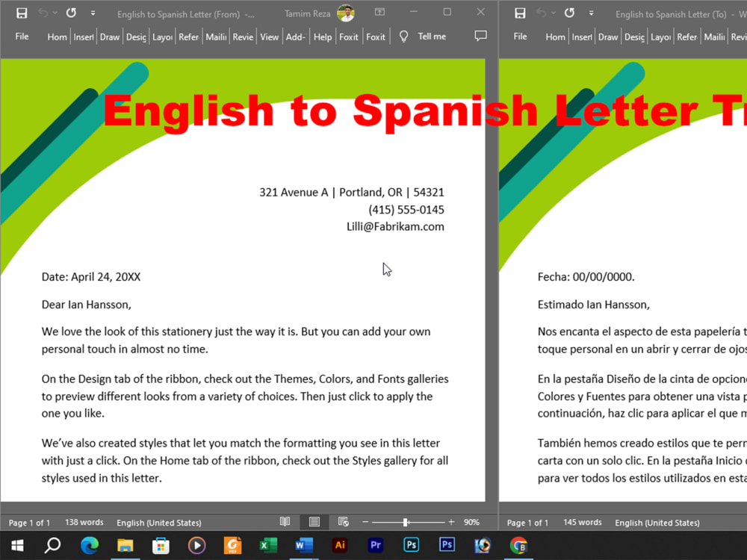The image size is (747, 560).
Task: Click the word count showing 138 words
Action: [84, 522]
